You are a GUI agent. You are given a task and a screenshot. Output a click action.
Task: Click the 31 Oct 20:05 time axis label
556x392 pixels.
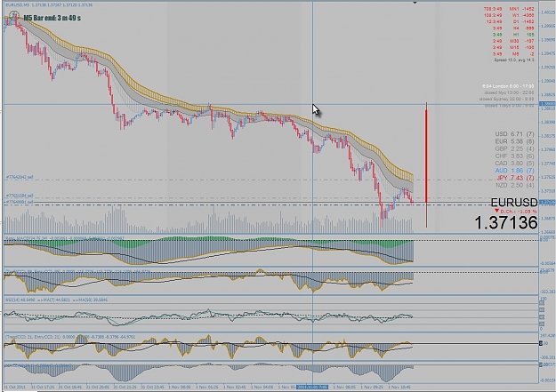(98, 387)
